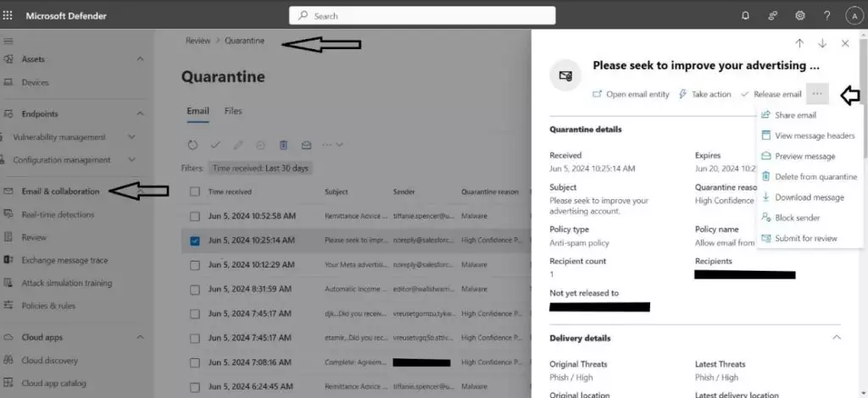Screen dimensions: 868x398
Task: Click the Review breadcrumb link
Action: tap(198, 41)
